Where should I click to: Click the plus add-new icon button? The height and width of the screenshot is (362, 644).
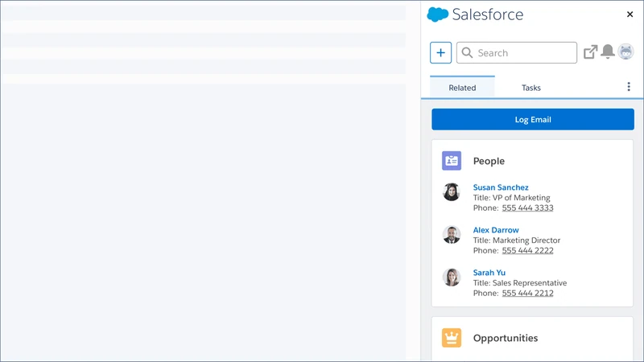440,52
